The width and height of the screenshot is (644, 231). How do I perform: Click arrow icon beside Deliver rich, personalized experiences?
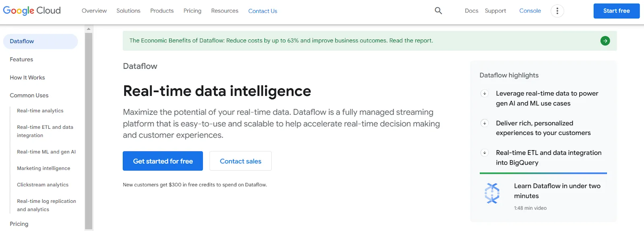tap(485, 123)
